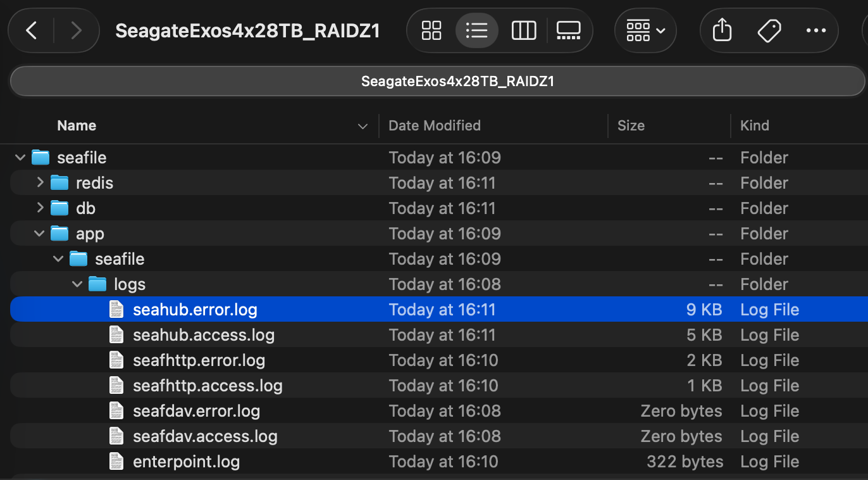868x480 pixels.
Task: Switch to column view
Action: click(523, 30)
